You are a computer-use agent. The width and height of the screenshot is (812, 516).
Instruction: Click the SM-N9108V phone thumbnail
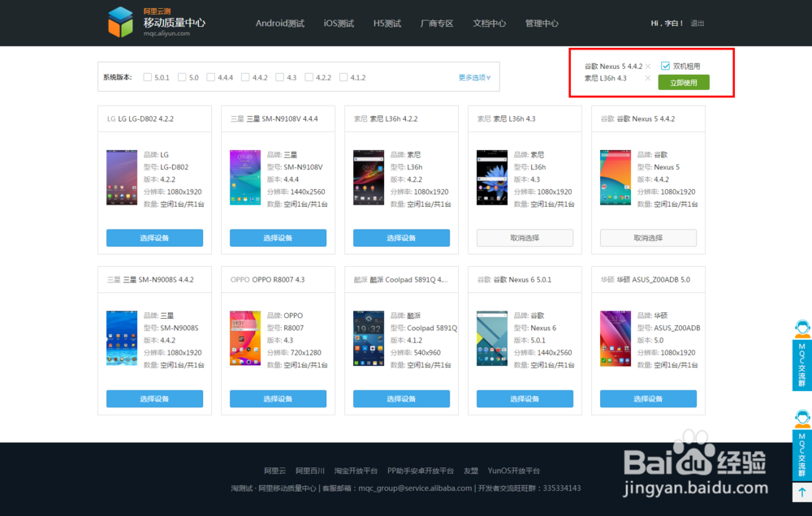point(245,178)
